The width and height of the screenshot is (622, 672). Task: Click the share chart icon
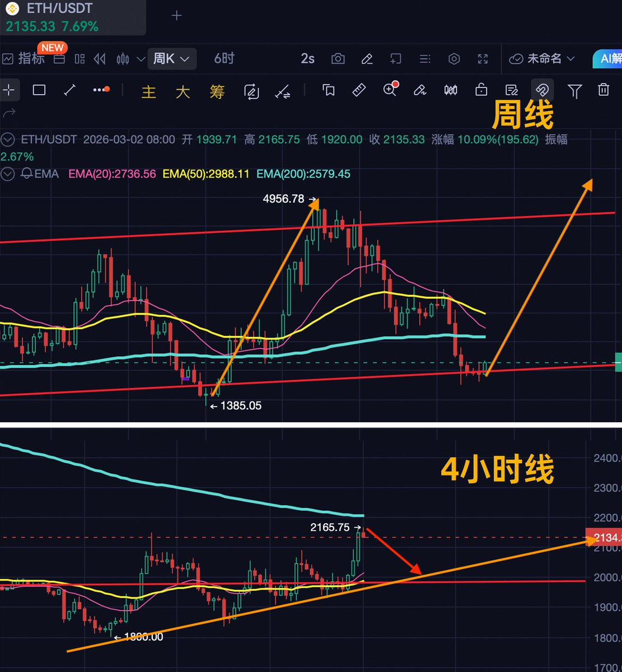(x=396, y=59)
